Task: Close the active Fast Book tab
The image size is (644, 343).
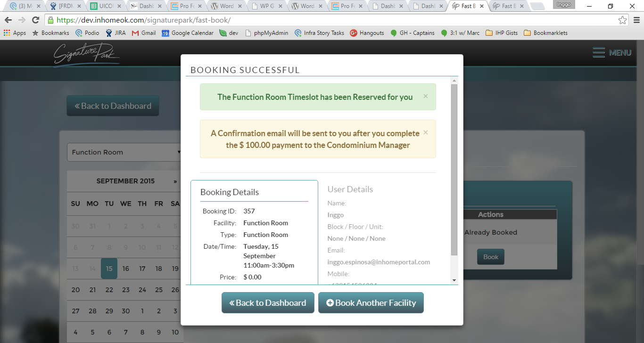Action: [481, 6]
